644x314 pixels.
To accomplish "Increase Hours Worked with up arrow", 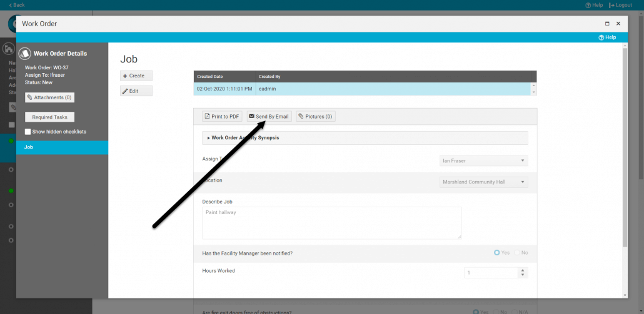I will [523, 270].
